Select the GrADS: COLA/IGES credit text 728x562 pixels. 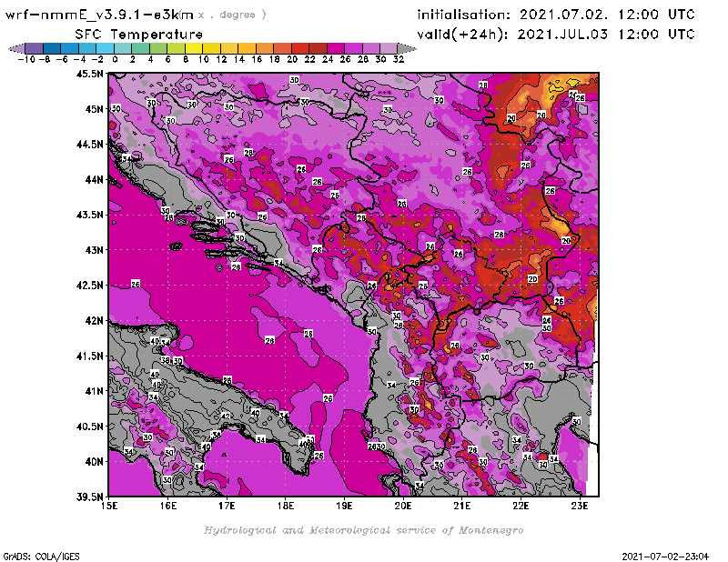[41, 556]
